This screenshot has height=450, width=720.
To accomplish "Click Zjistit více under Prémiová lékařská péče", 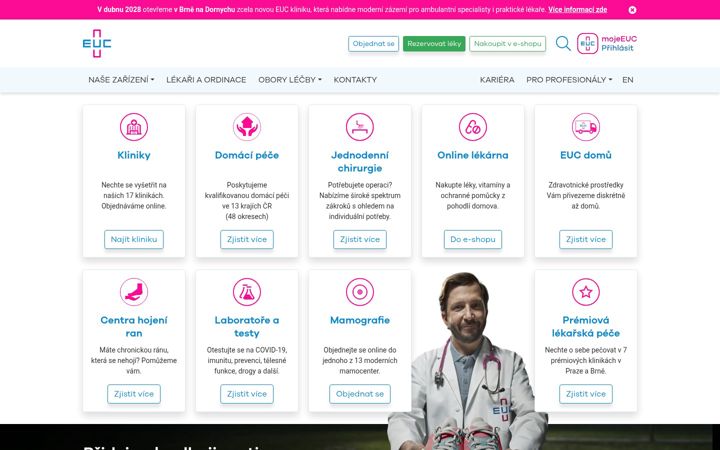I will click(586, 394).
